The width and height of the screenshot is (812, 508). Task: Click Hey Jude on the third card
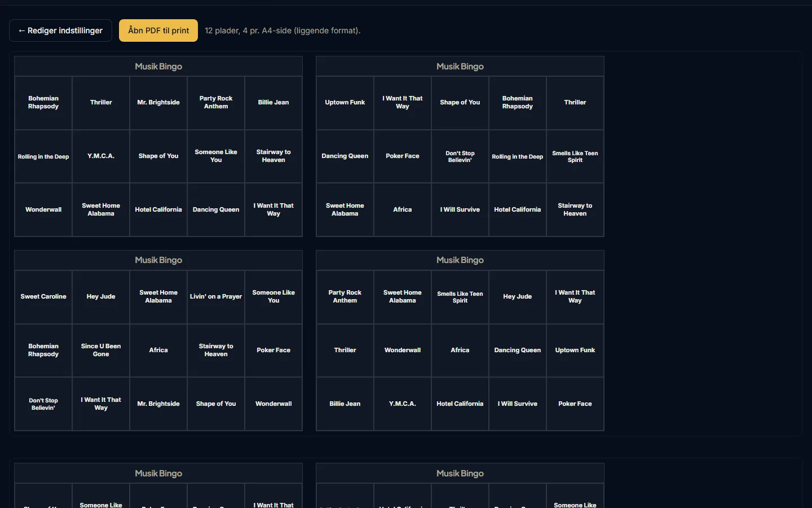[101, 297]
